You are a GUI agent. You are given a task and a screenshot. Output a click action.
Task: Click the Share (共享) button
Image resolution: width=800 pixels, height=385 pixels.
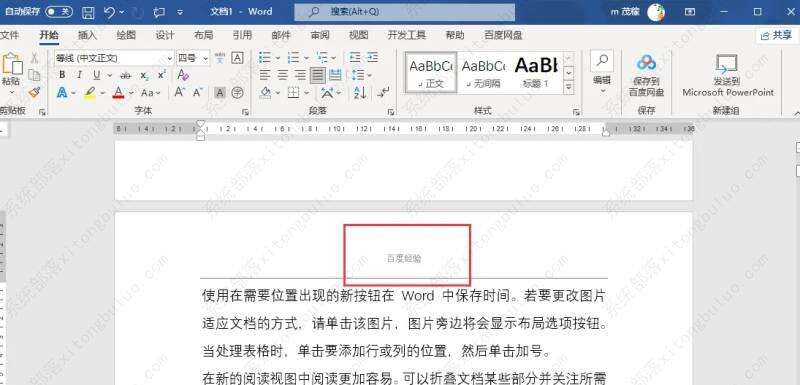(777, 35)
